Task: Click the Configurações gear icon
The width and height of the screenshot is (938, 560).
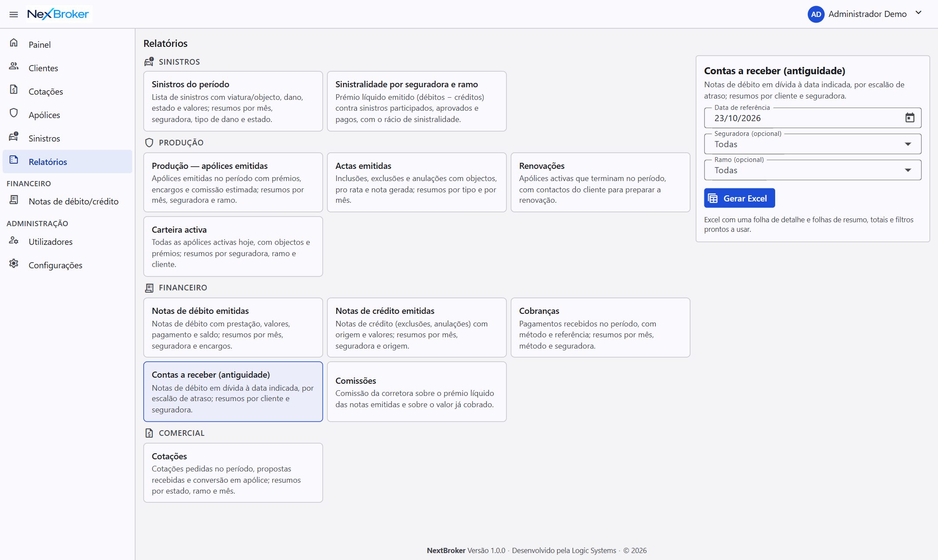Action: [x=14, y=263]
